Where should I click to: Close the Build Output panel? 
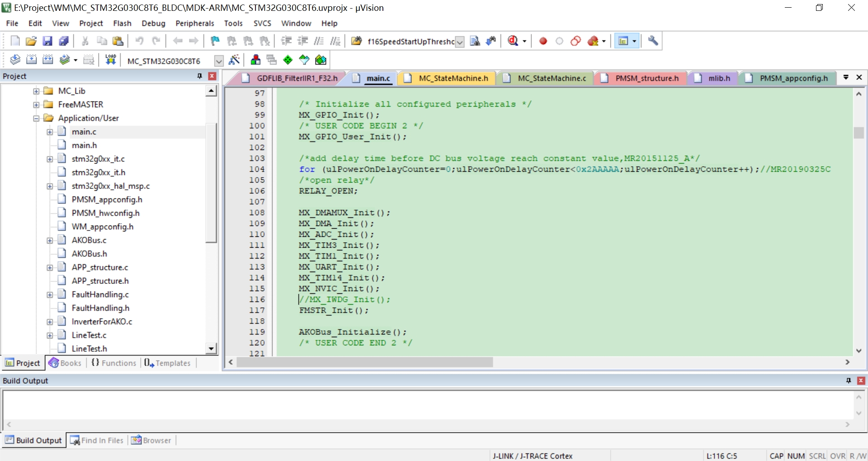click(861, 381)
